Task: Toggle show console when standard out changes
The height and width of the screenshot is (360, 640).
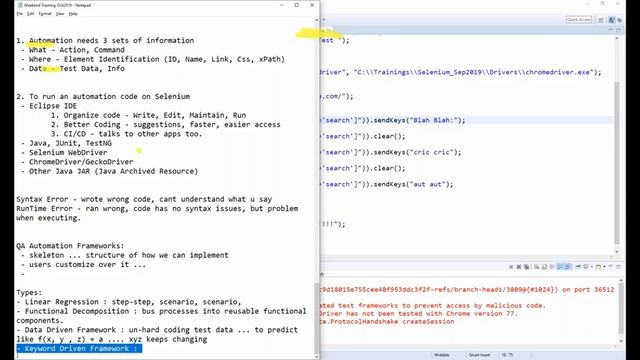Action: coord(560,267)
